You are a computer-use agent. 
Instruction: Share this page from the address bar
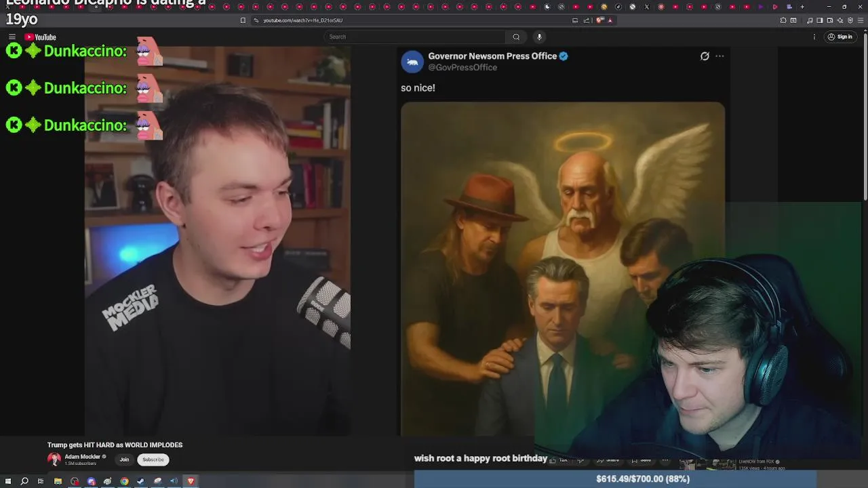587,20
